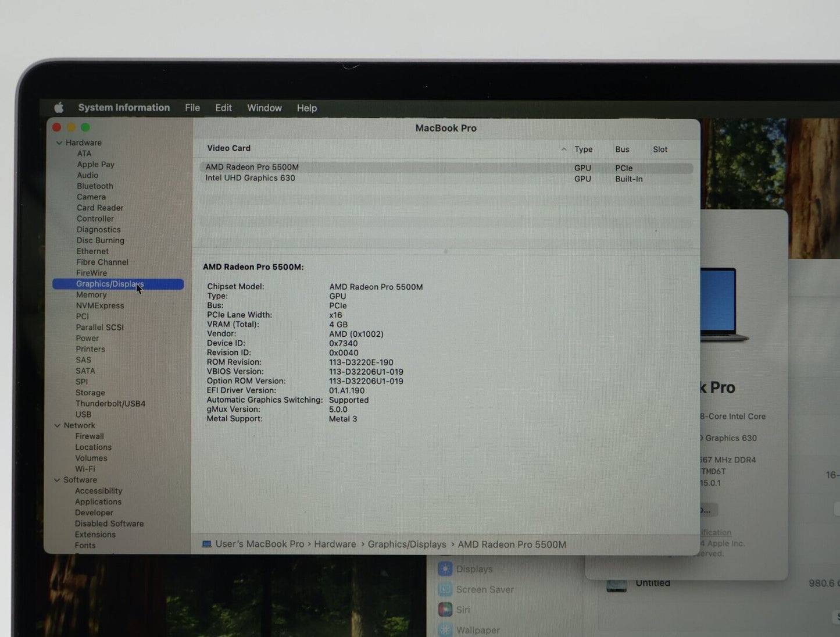The image size is (840, 637).
Task: Collapse the Hardware section
Action: (59, 143)
